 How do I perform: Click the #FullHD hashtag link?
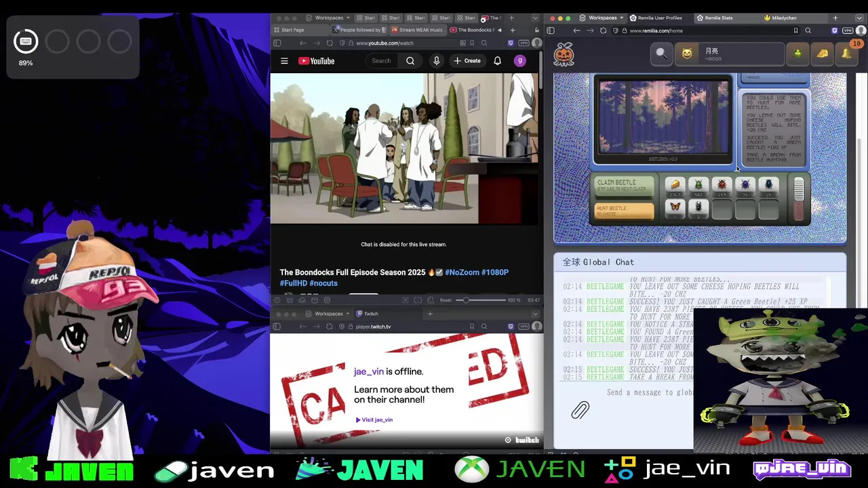point(293,283)
